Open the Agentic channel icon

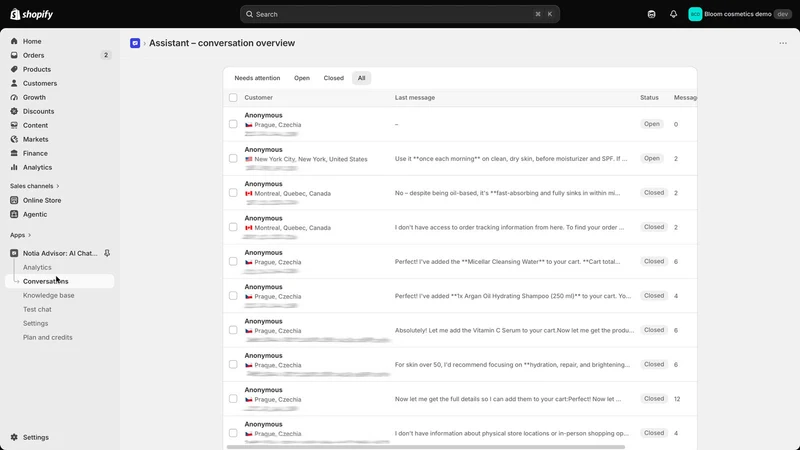point(14,214)
